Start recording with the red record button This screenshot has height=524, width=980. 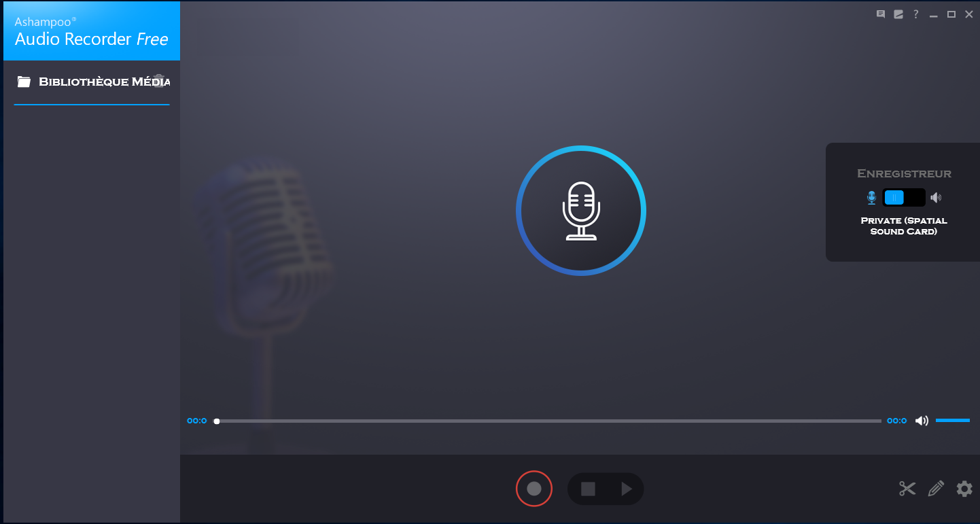tap(534, 489)
